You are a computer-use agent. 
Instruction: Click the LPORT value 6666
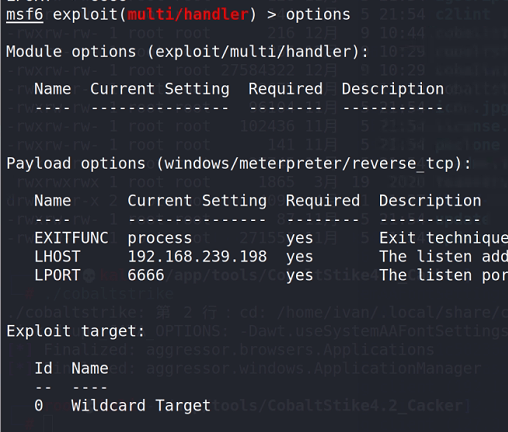(146, 275)
